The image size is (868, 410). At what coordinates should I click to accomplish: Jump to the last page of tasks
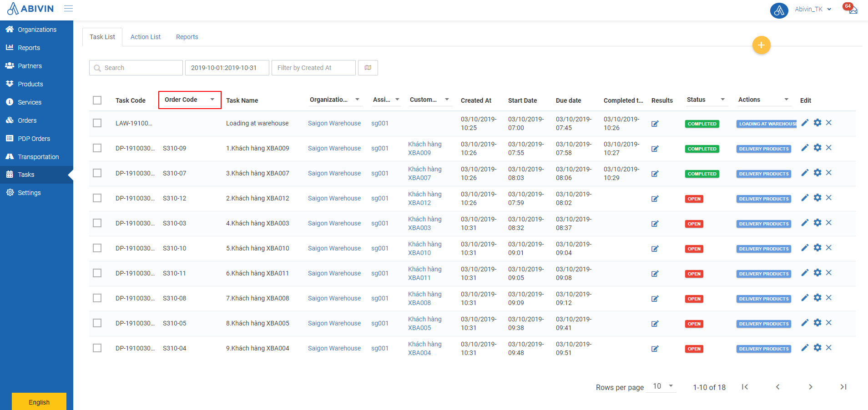point(843,387)
